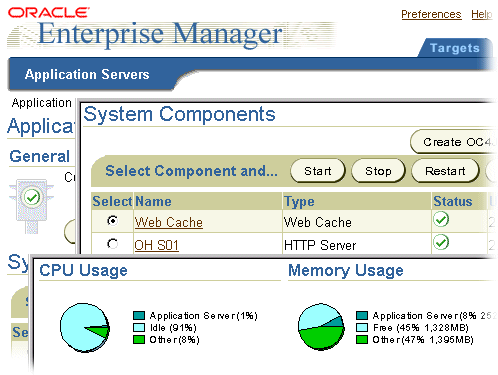Click the Memory Usage pie chart
498x375 pixels.
321,327
